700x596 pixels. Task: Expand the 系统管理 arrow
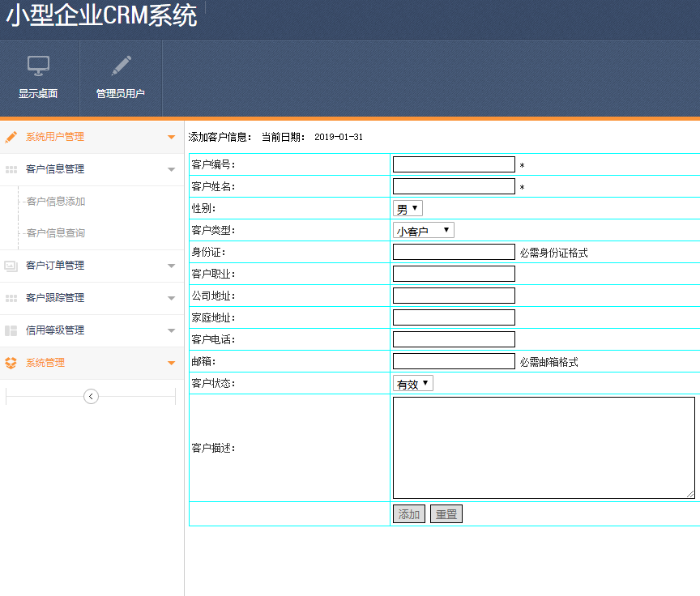pyautogui.click(x=172, y=363)
